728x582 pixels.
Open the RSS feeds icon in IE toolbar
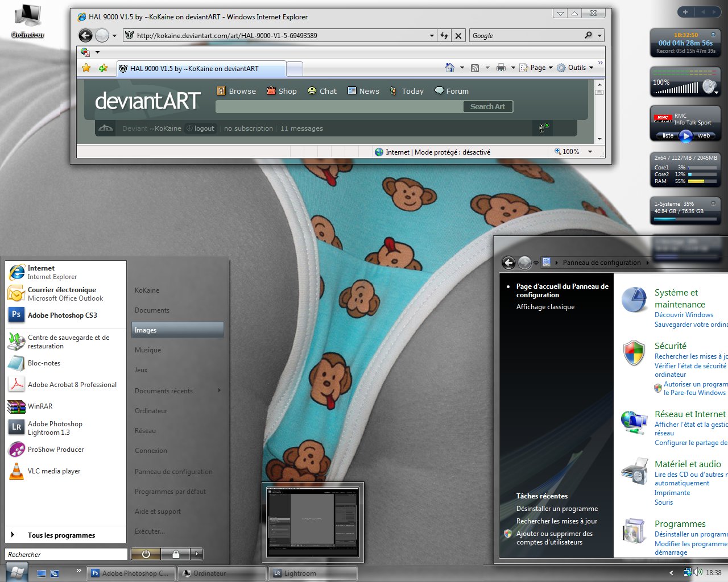474,67
